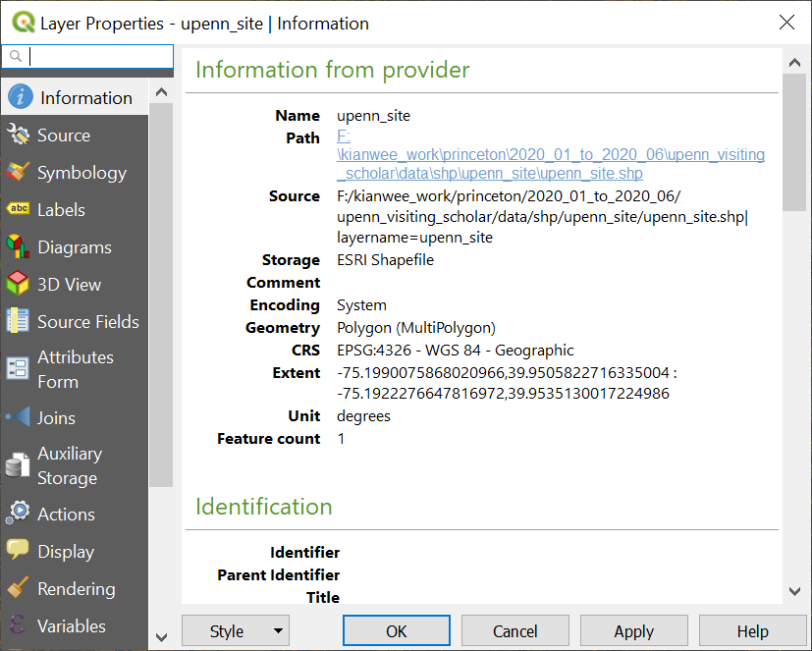
Task: Select the Symbology paintbrush icon
Action: pyautogui.click(x=18, y=173)
